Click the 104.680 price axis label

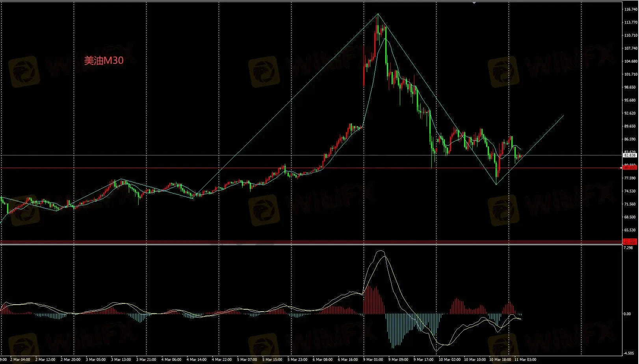(x=631, y=61)
